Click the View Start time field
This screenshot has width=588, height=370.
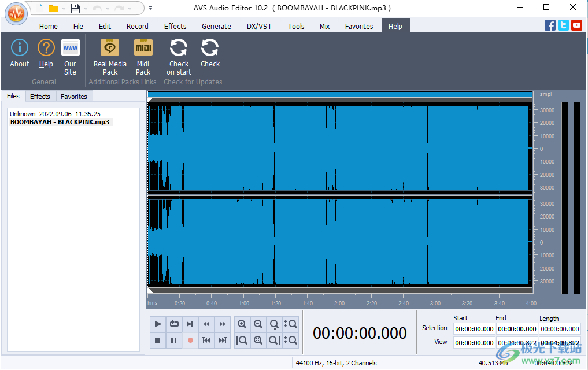[x=474, y=343]
